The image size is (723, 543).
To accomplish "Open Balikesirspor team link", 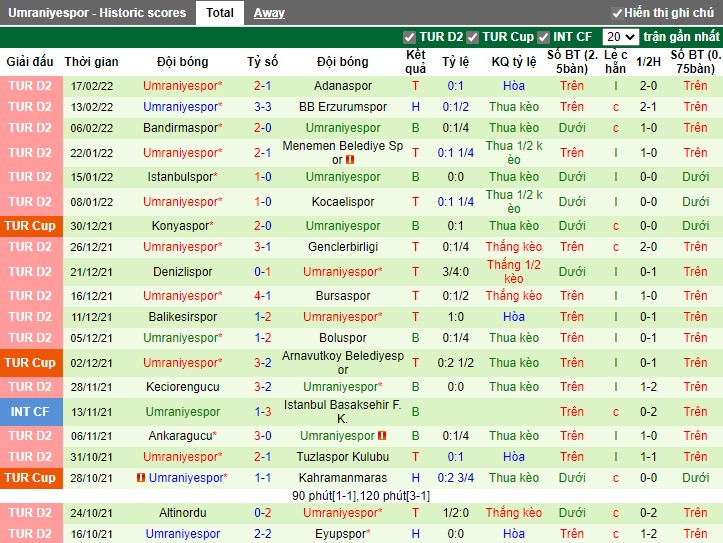I will coord(183,317).
